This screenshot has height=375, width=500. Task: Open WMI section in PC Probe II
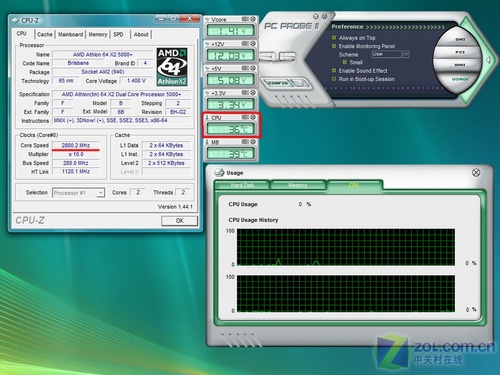pyautogui.click(x=460, y=65)
